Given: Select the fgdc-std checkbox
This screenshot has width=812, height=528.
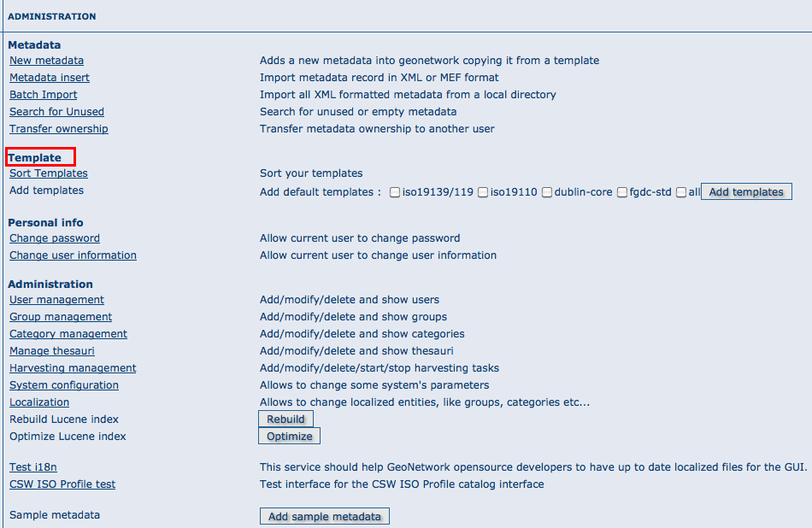Looking at the screenshot, I should coord(622,192).
